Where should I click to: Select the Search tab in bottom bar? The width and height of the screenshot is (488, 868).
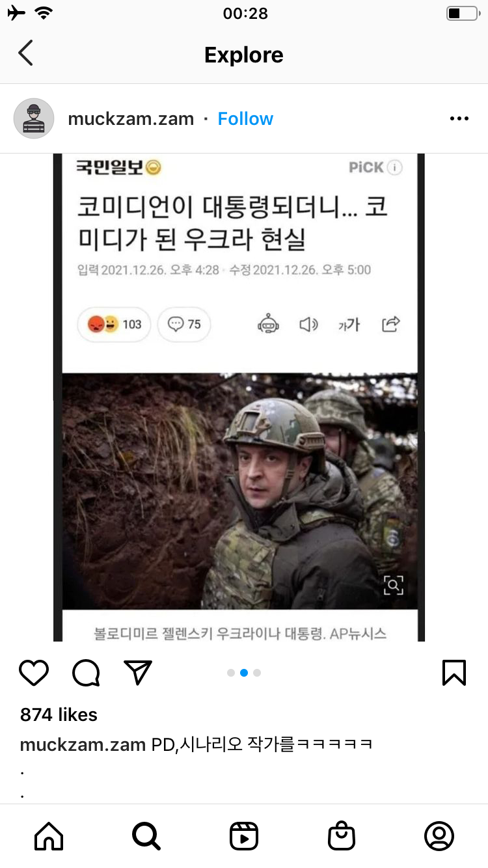(146, 836)
